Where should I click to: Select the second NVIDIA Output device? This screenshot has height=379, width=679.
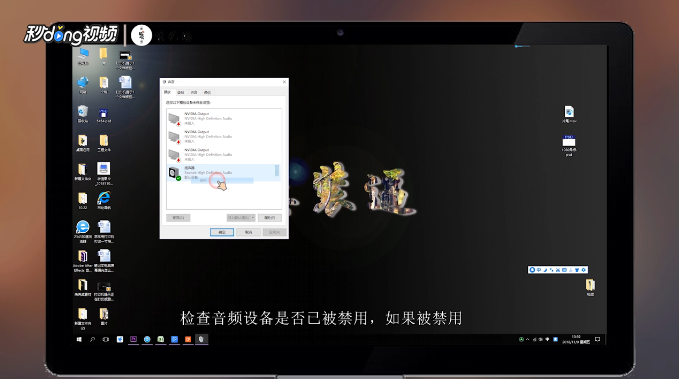click(224, 137)
